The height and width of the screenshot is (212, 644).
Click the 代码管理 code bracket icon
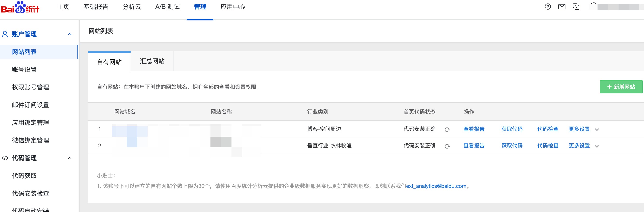5,158
